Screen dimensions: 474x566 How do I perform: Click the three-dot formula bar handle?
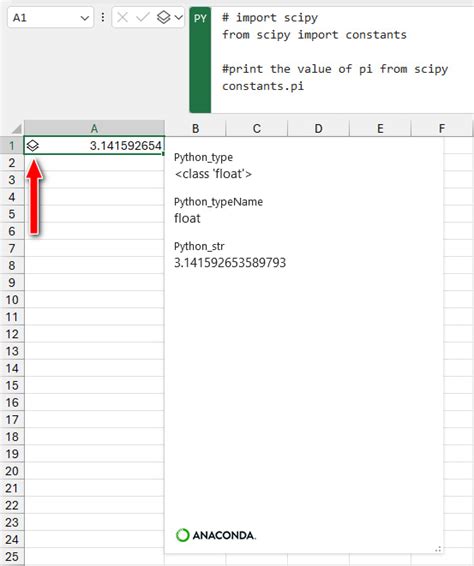pos(103,17)
